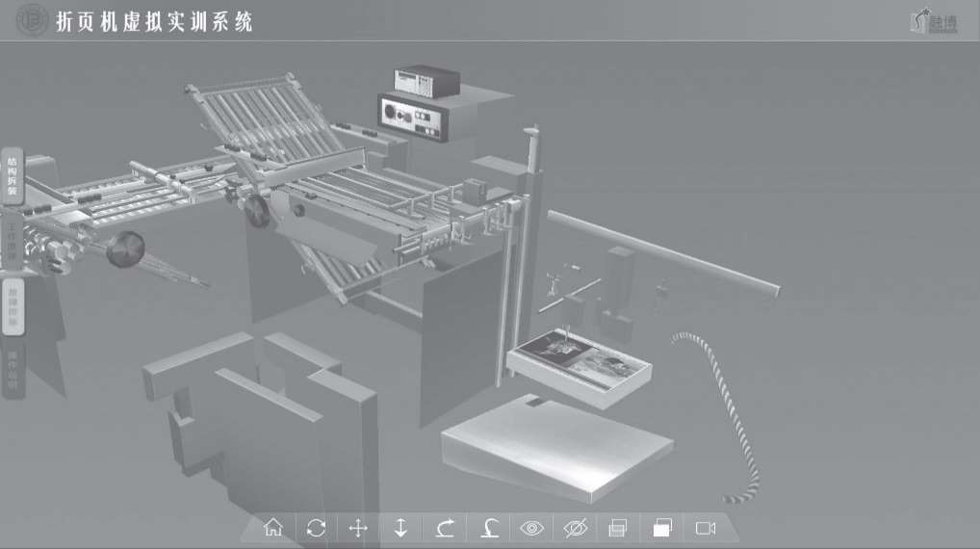Show parts with the open eye icon
The width and height of the screenshot is (980, 549).
coord(531,528)
